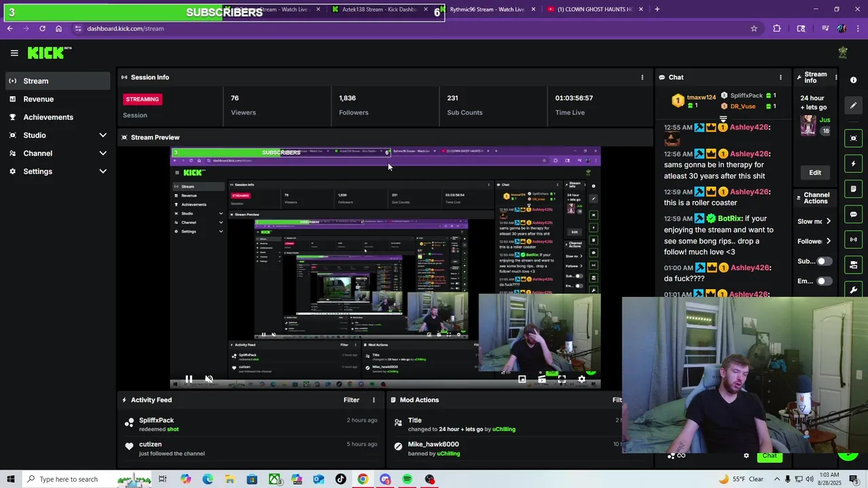Click the lightning bolt icon in right toolbar
868x488 pixels.
point(853,163)
